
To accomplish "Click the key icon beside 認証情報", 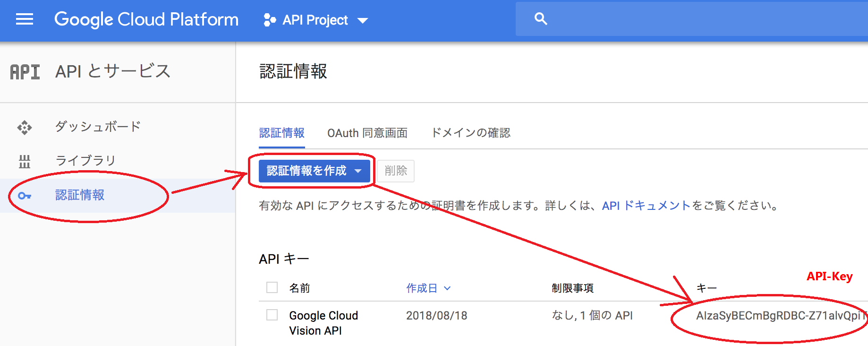I will coord(25,195).
